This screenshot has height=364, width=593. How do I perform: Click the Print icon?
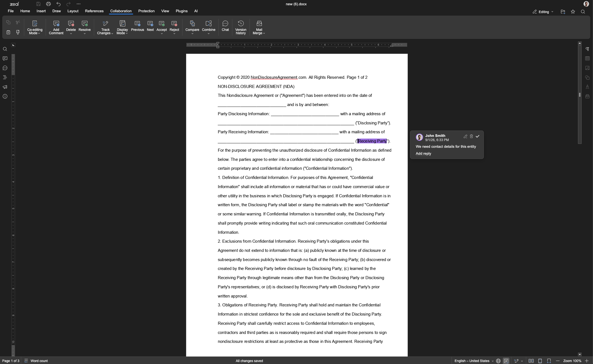(48, 4)
